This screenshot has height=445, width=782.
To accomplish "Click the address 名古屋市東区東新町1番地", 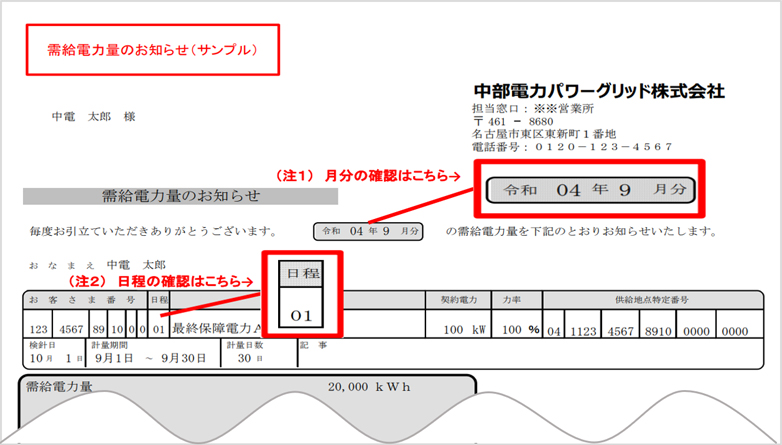I will (x=544, y=134).
